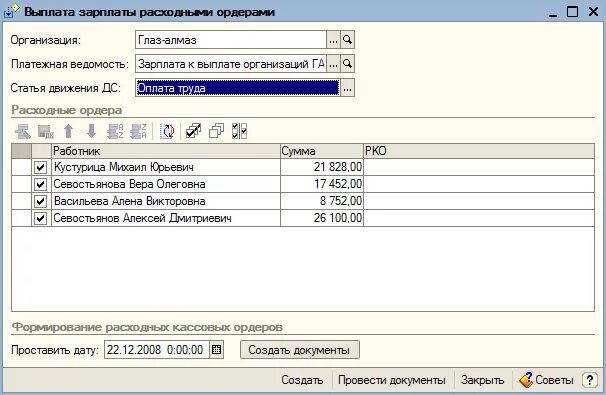The width and height of the screenshot is (606, 395).
Task: Move row up with the up arrow
Action: click(68, 131)
